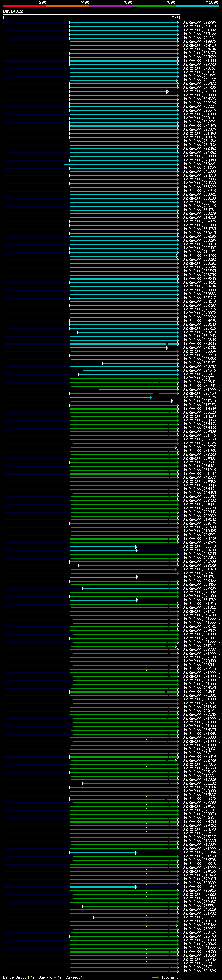The width and height of the screenshot is (222, 980).
Task: Click the cyan alignment bar for C6F954
Action: (x=103, y=852)
